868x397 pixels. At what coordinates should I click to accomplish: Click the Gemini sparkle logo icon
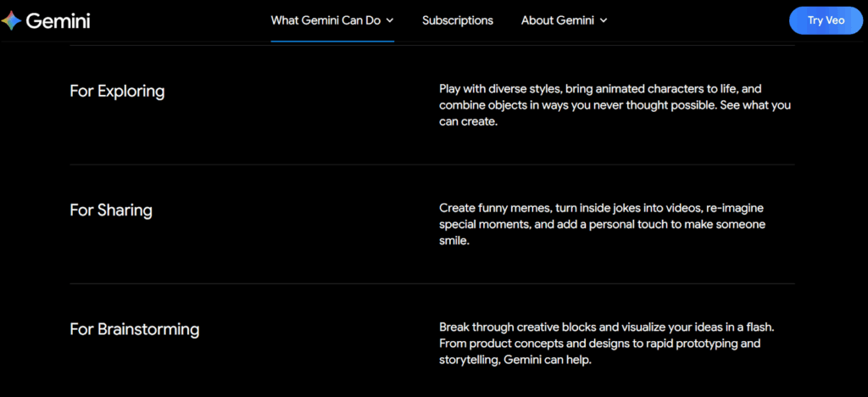click(x=11, y=21)
